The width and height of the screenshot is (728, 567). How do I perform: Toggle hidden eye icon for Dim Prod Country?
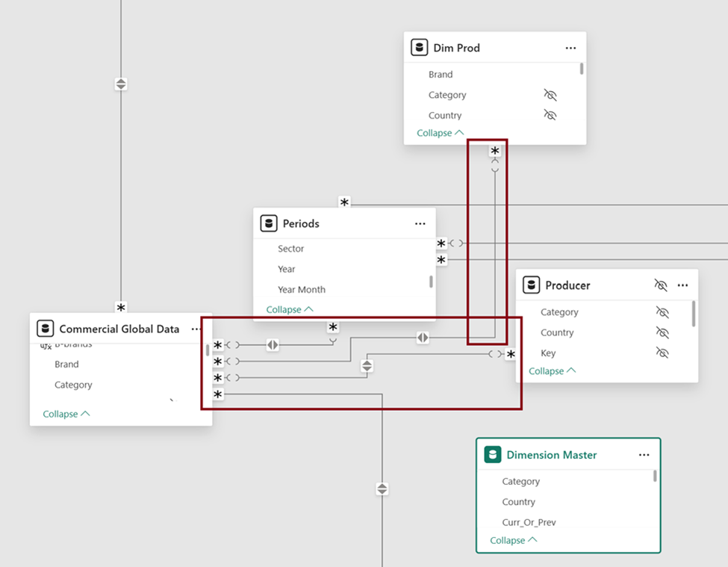pyautogui.click(x=550, y=115)
